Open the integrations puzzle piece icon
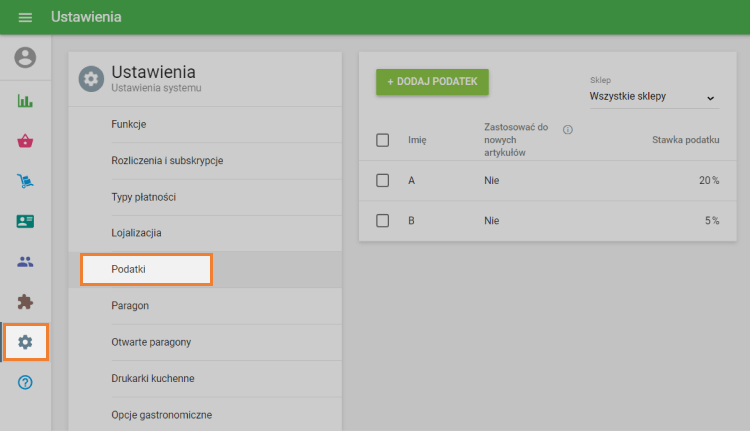Viewport: 750px width, 431px height. point(25,302)
